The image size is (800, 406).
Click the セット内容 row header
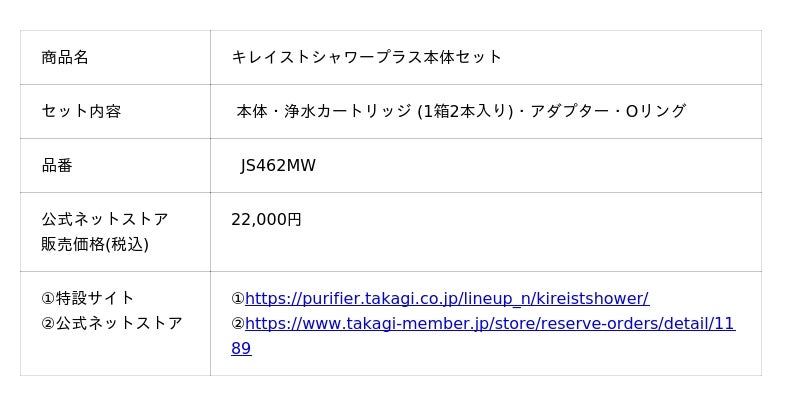81,111
